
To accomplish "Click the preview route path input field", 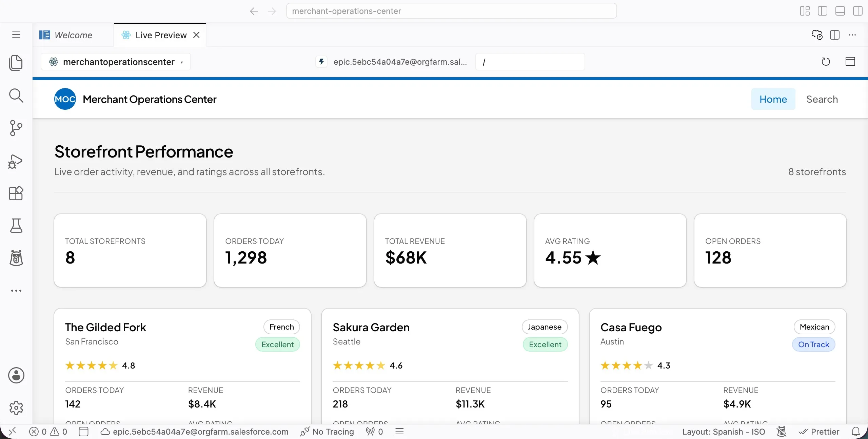I will [x=530, y=62].
